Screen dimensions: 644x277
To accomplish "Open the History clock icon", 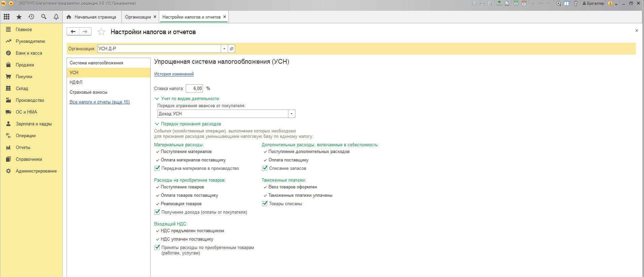I will 31,17.
